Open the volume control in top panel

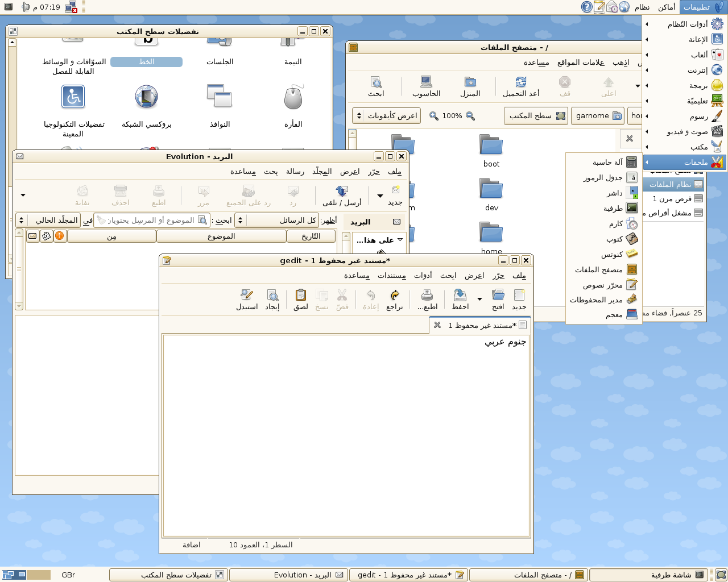tap(26, 7)
